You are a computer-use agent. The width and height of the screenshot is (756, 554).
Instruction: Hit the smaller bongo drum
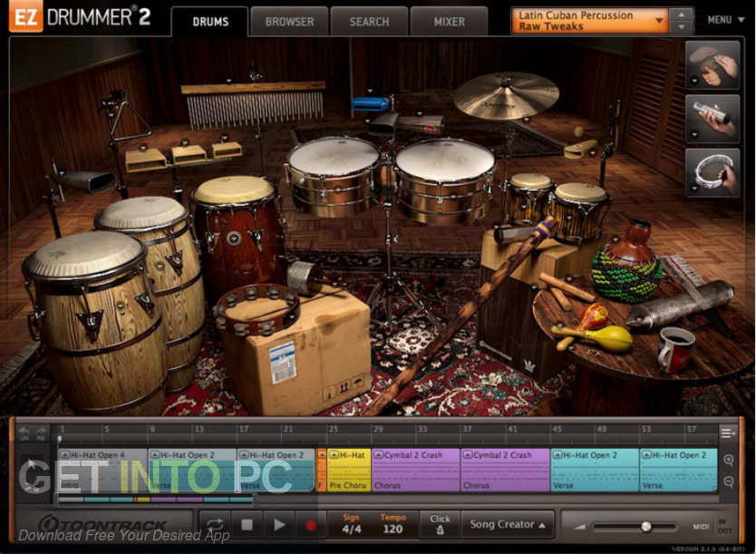530,197
